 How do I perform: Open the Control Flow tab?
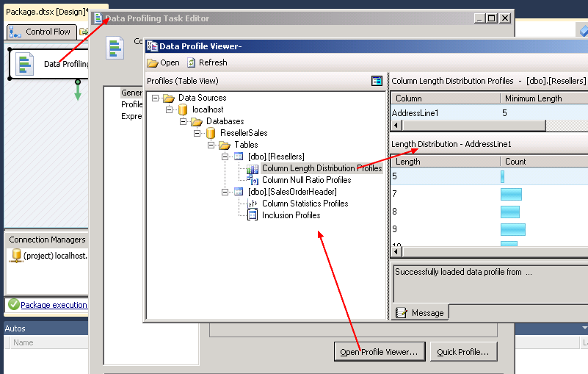(x=41, y=32)
